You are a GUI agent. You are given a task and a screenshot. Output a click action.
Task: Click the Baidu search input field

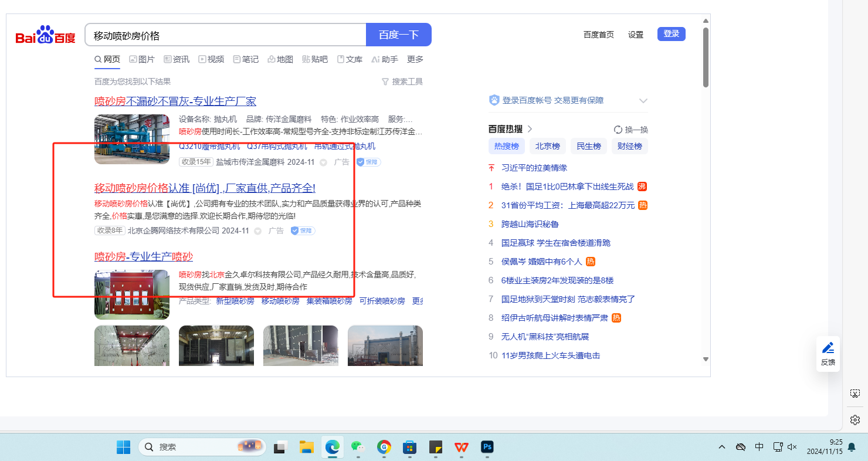tap(226, 35)
